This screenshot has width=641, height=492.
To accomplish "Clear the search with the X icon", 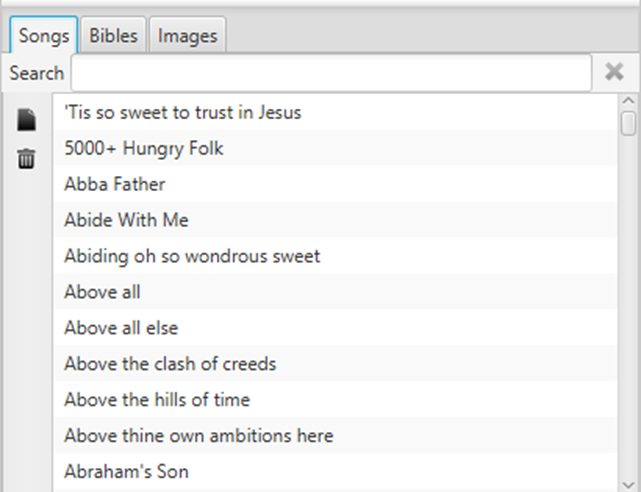I will tap(615, 72).
